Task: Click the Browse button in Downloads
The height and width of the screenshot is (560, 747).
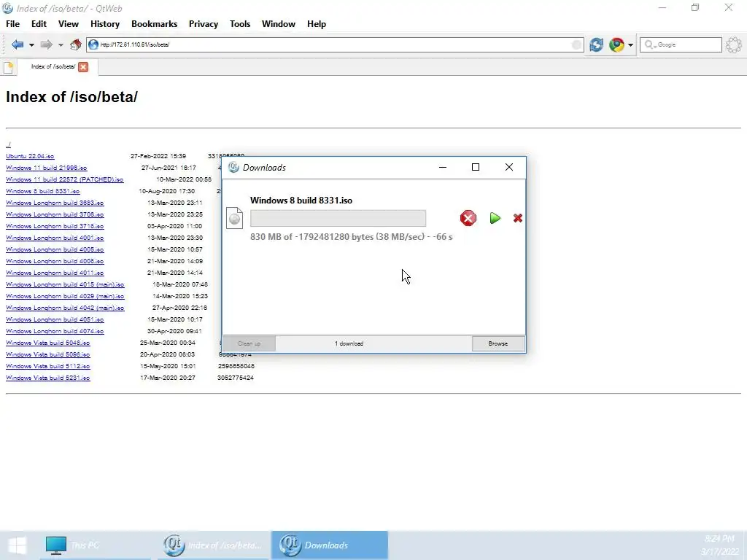Action: pyautogui.click(x=498, y=343)
